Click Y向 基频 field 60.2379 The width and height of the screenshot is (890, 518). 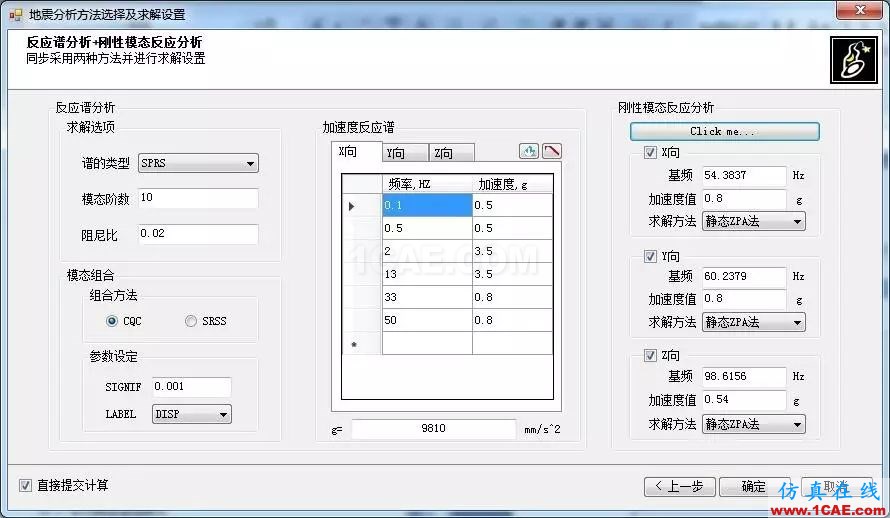[x=744, y=276]
